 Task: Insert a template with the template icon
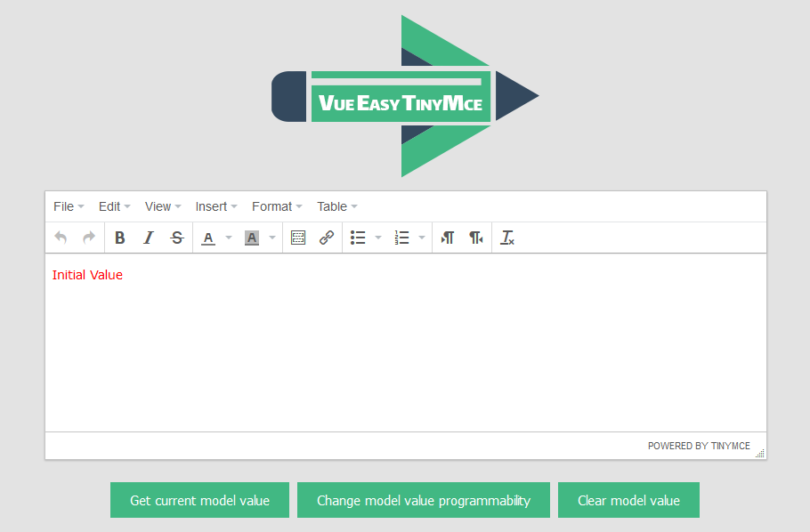pos(298,238)
